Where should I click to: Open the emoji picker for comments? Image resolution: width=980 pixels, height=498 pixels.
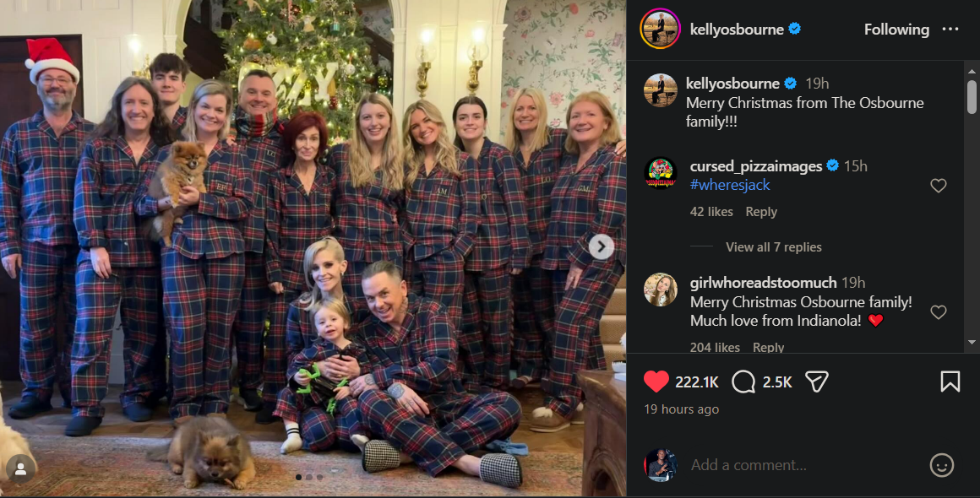[x=941, y=465]
